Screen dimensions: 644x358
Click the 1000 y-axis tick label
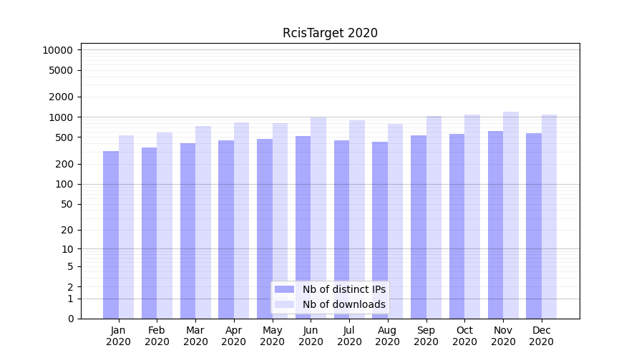60,117
